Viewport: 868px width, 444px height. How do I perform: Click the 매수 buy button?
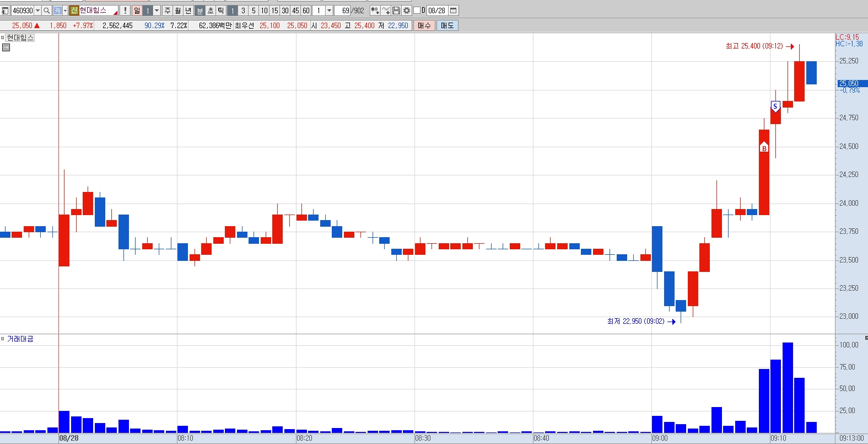pyautogui.click(x=424, y=25)
